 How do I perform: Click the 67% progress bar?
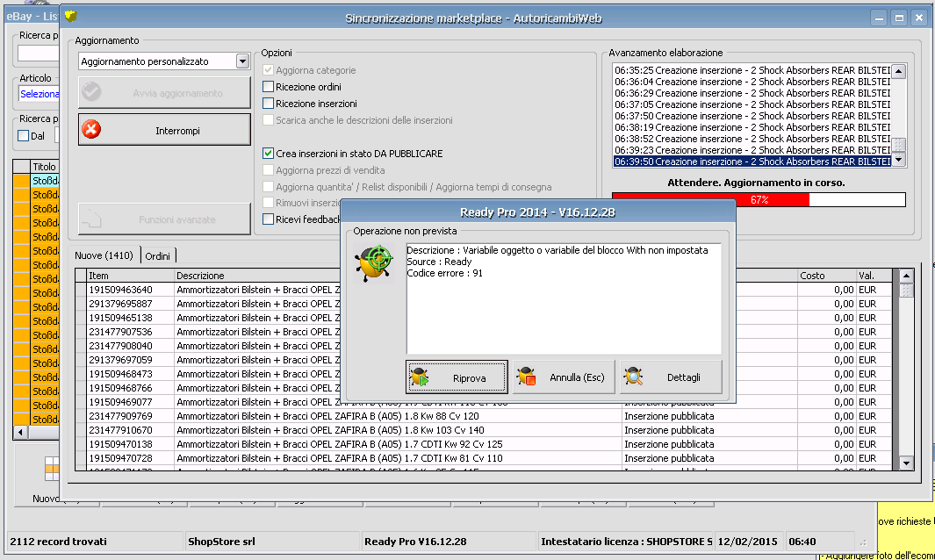pos(759,200)
